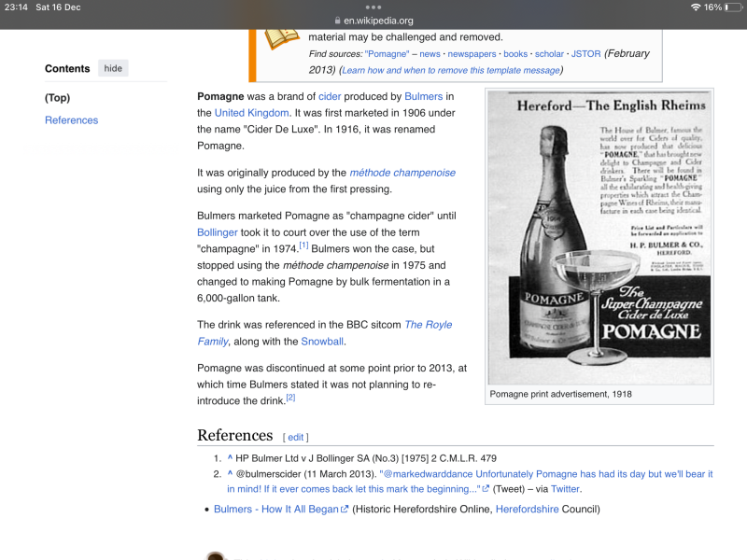Select the References heading

coord(235,435)
